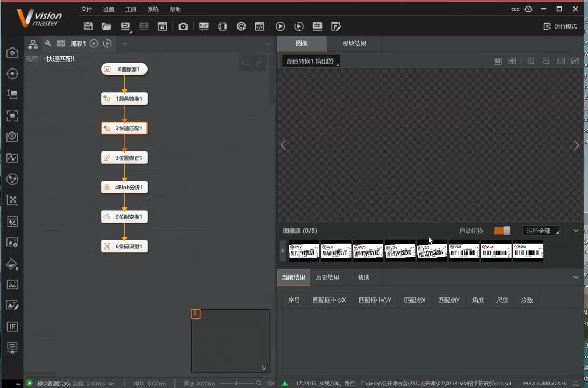
Task: Run the solution once with play icon
Action: point(280,26)
